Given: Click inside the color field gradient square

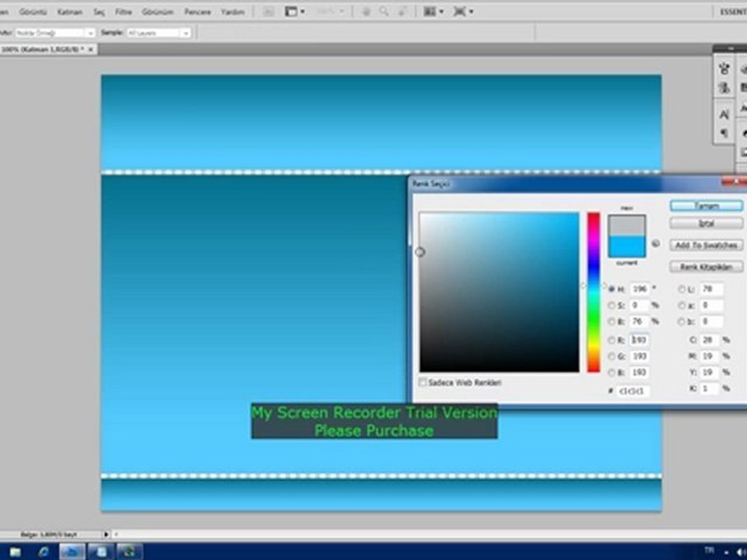Looking at the screenshot, I should click(x=500, y=292).
